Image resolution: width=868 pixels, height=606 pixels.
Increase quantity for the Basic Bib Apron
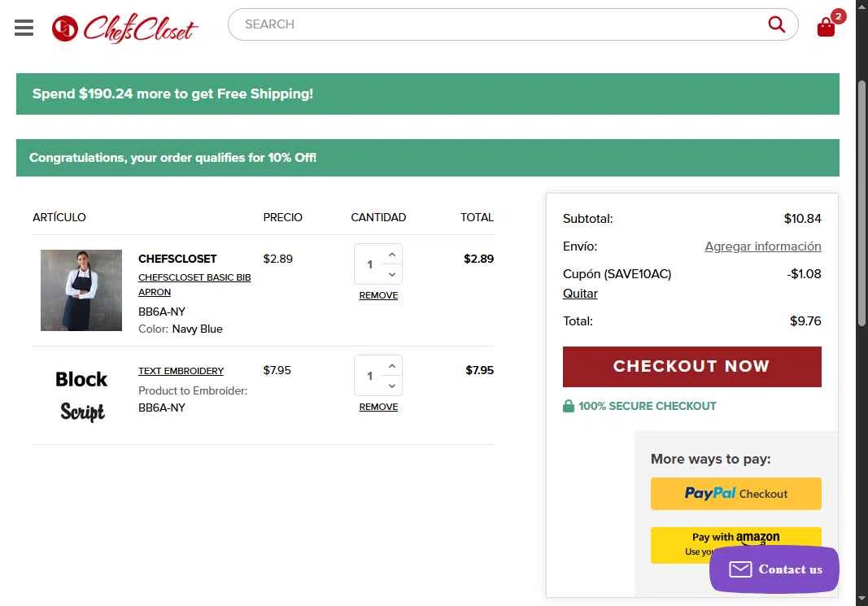(x=392, y=255)
